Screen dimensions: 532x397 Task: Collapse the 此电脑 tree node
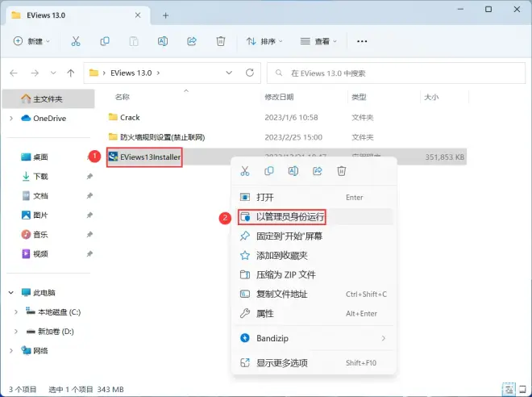coord(11,292)
